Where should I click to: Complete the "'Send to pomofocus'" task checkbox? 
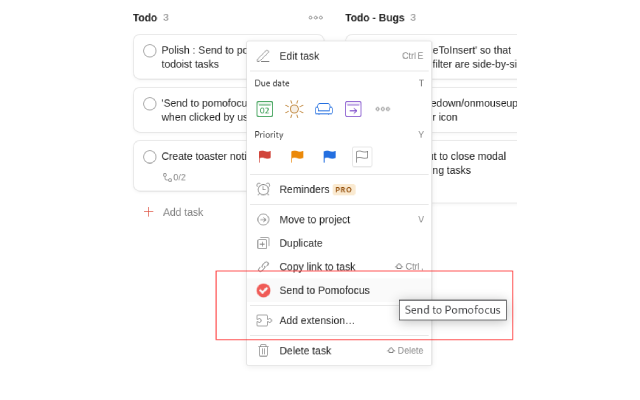[x=150, y=103]
